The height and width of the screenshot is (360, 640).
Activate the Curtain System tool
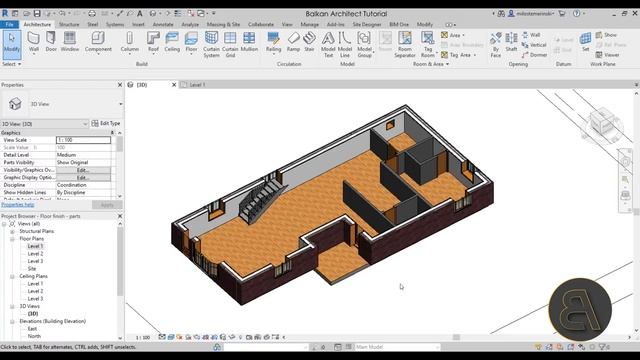(211, 44)
